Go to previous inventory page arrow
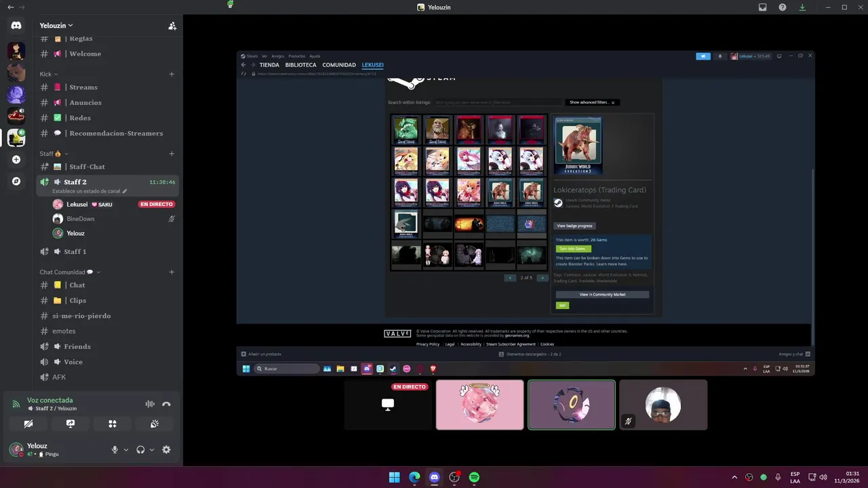Screen dimensions: 868x488 click(x=511, y=278)
